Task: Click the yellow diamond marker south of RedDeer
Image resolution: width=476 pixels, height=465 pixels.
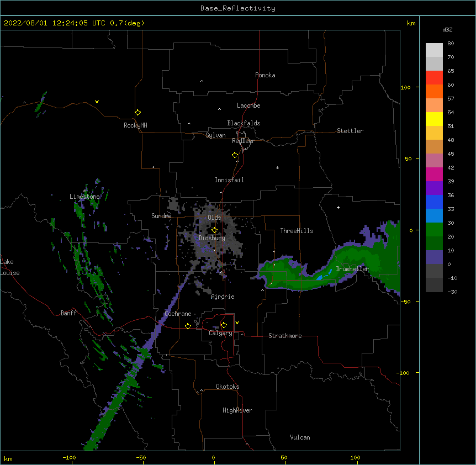Action: click(235, 155)
